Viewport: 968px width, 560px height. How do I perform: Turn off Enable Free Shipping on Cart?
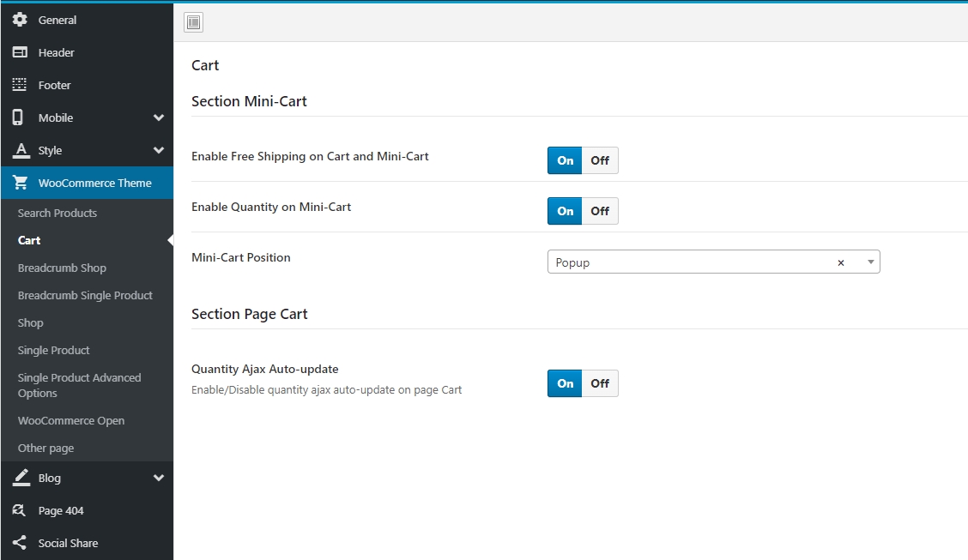click(600, 160)
